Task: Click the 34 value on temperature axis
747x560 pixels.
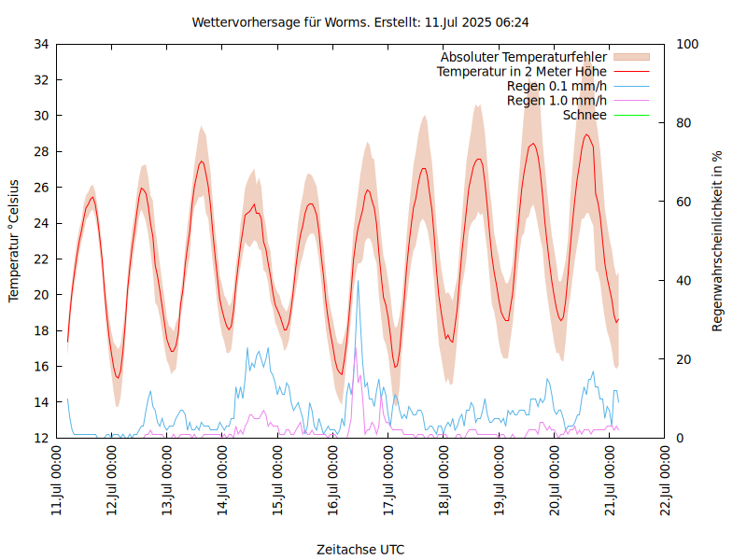Action: [x=40, y=44]
